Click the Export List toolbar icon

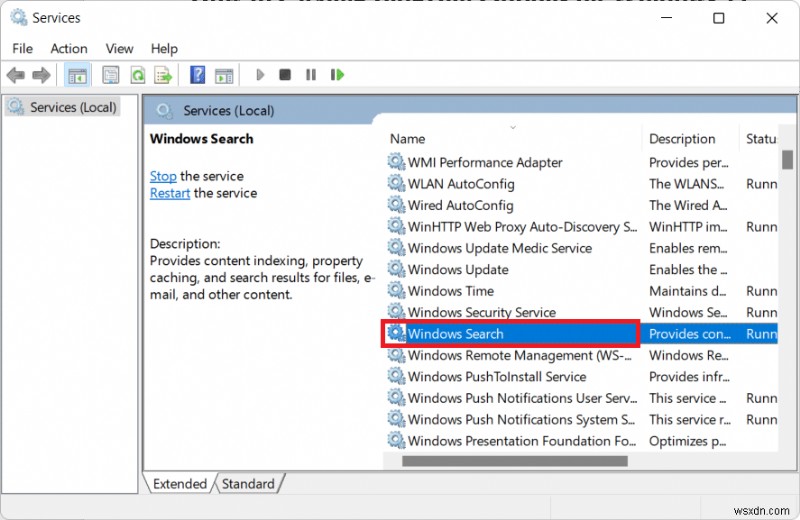click(163, 76)
